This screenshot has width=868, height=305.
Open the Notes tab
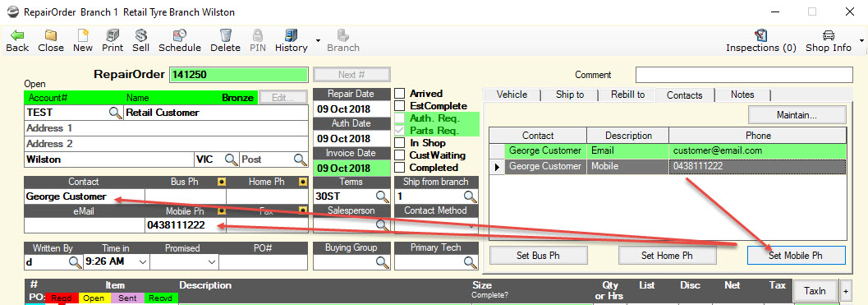[742, 95]
